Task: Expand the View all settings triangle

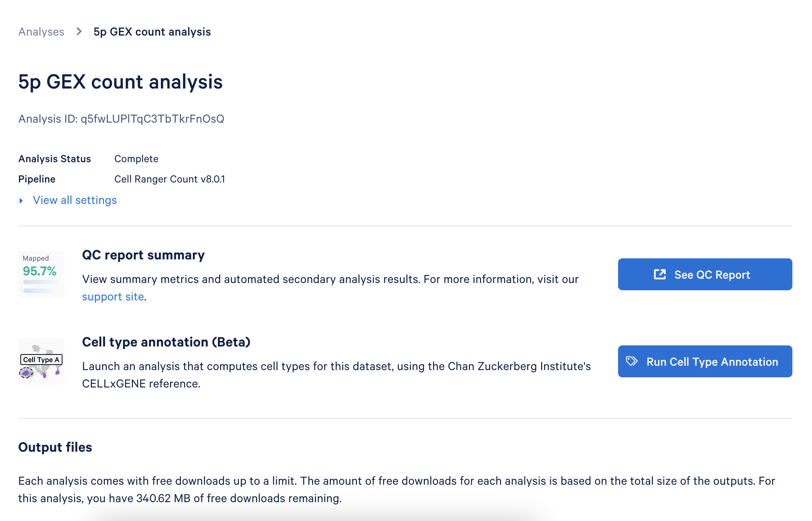Action: coord(21,201)
